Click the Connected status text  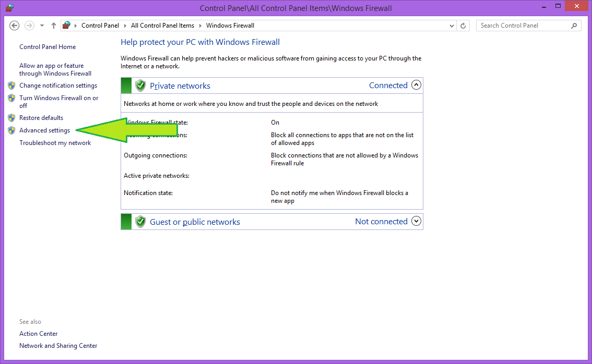pos(388,85)
